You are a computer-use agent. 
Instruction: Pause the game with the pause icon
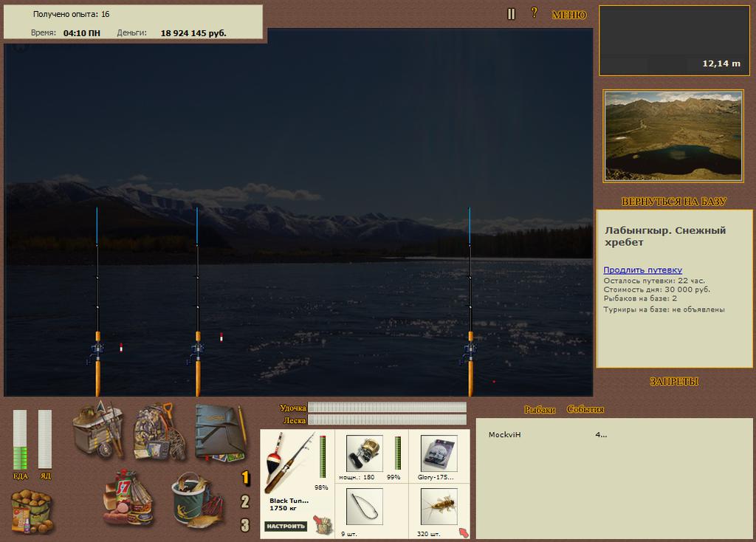pyautogui.click(x=511, y=14)
